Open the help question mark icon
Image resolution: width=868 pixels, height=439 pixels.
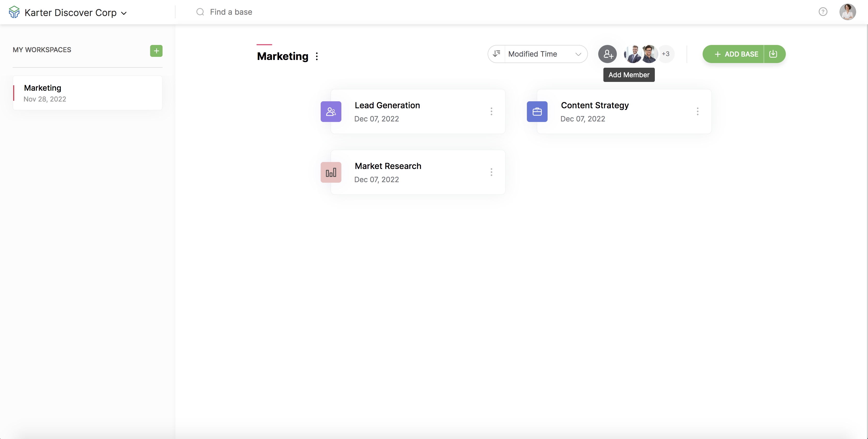click(823, 12)
